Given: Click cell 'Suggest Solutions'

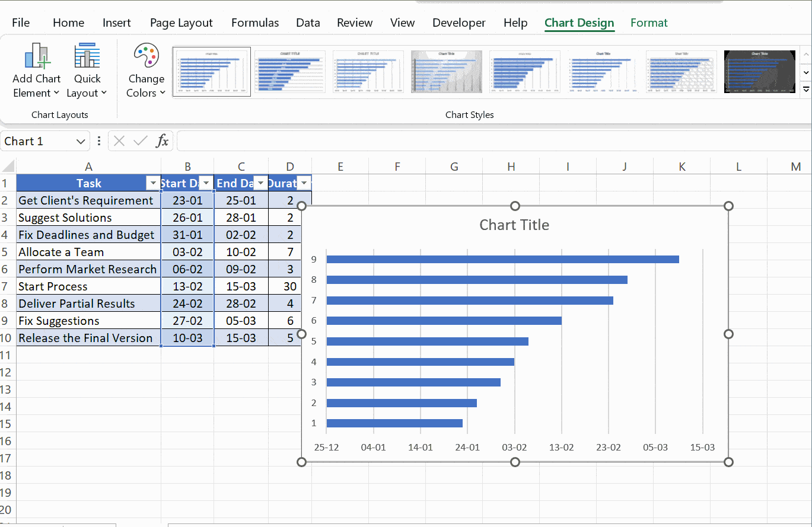Looking at the screenshot, I should click(x=88, y=218).
